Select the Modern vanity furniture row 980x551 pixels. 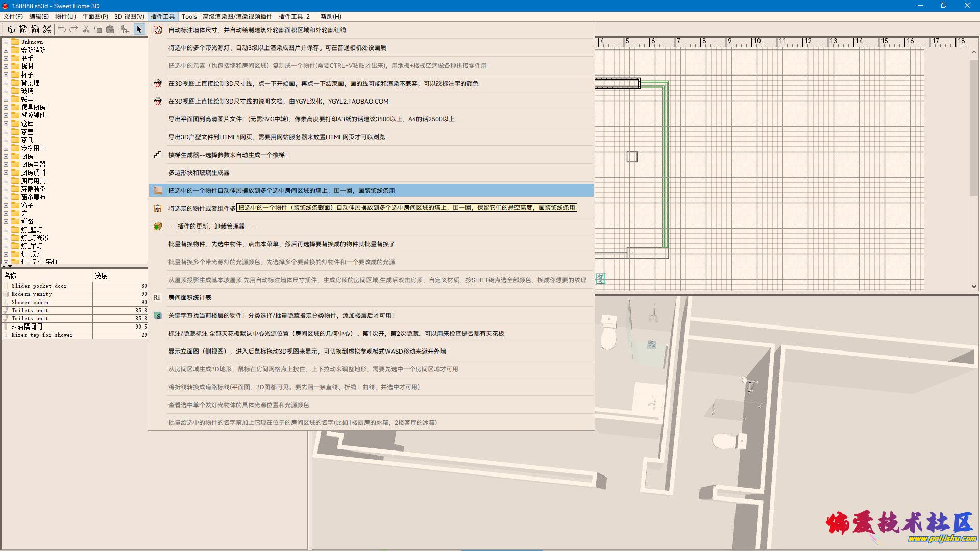point(32,294)
